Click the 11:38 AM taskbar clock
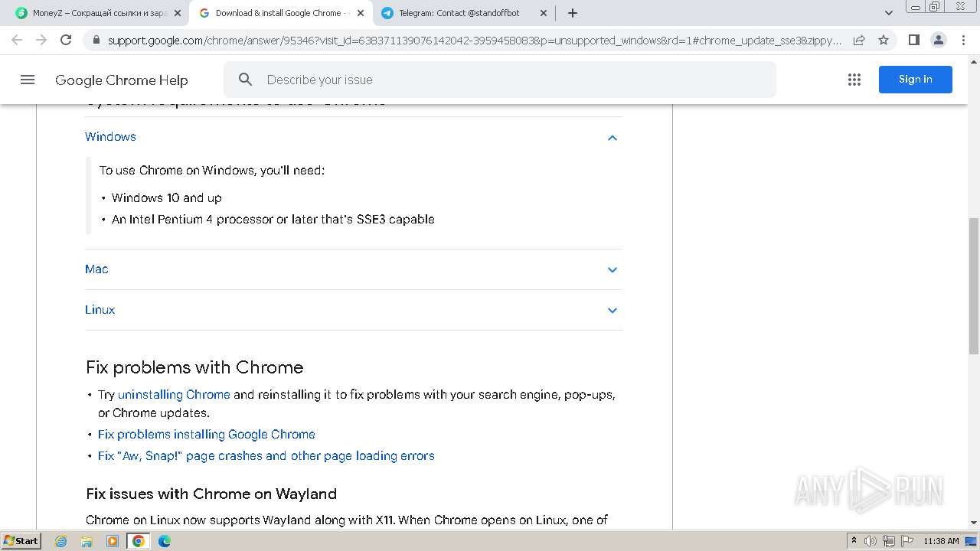 point(941,541)
